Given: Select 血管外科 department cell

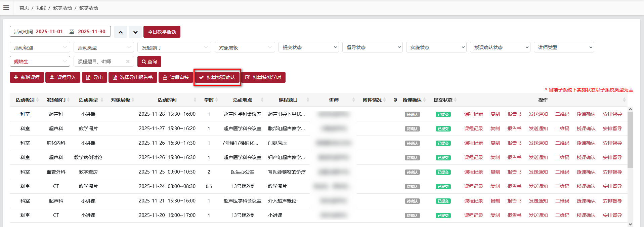Looking at the screenshot, I should pyautogui.click(x=56, y=172).
